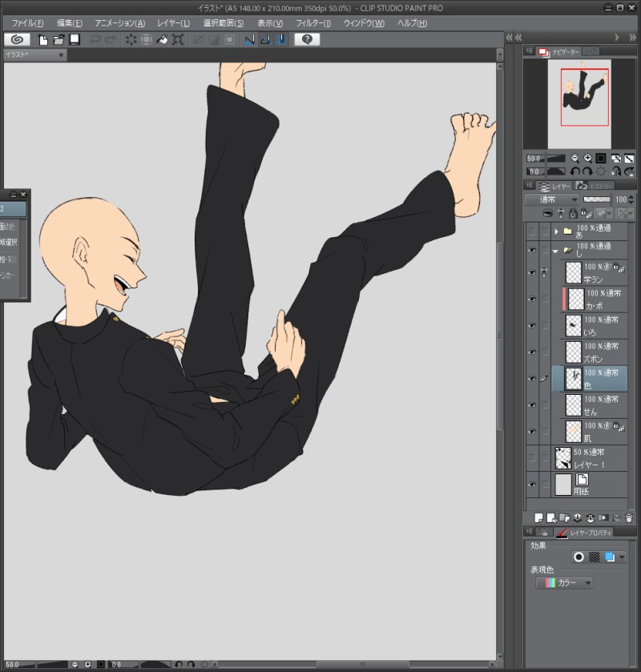The width and height of the screenshot is (641, 672).
Task: Flip canvas vertically in the Navigator
Action: click(629, 171)
